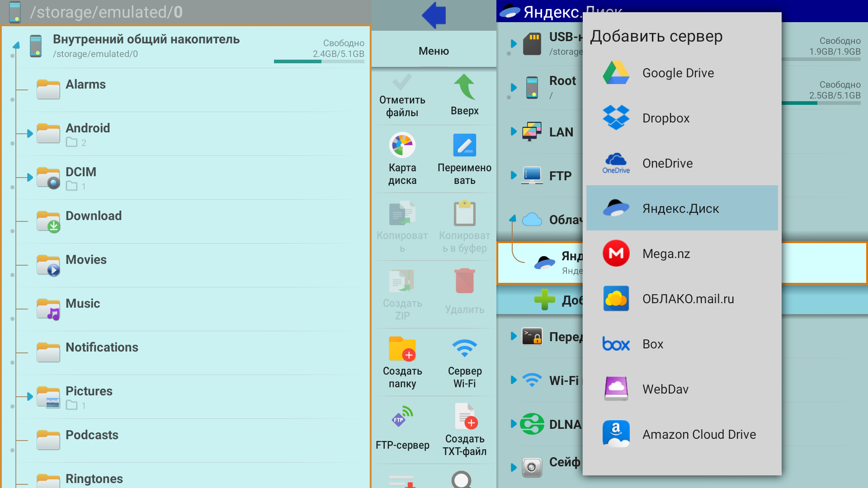The height and width of the screenshot is (488, 868).
Task: Open the FTP computer icon
Action: click(532, 175)
